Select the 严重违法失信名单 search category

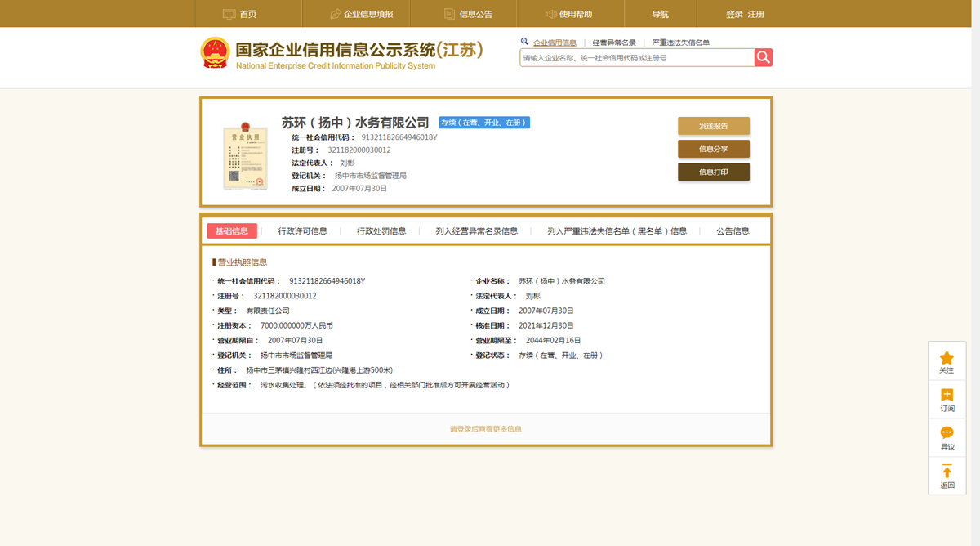click(x=681, y=43)
